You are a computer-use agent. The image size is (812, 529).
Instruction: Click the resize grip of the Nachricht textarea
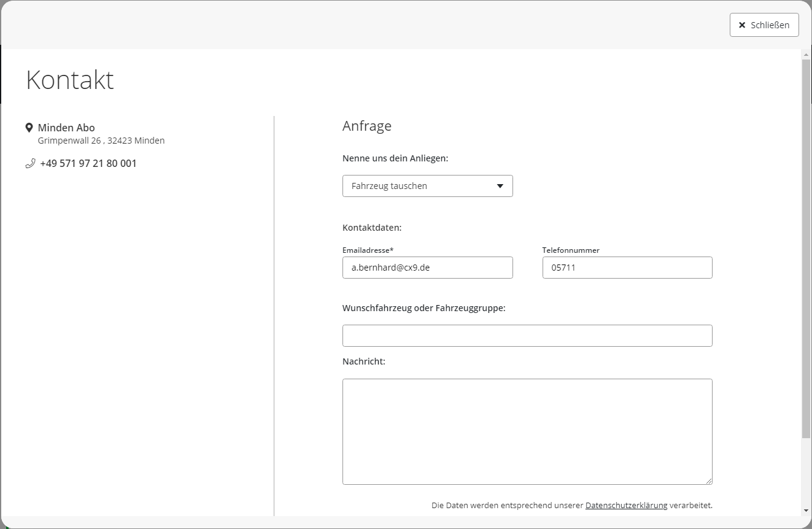coord(709,481)
